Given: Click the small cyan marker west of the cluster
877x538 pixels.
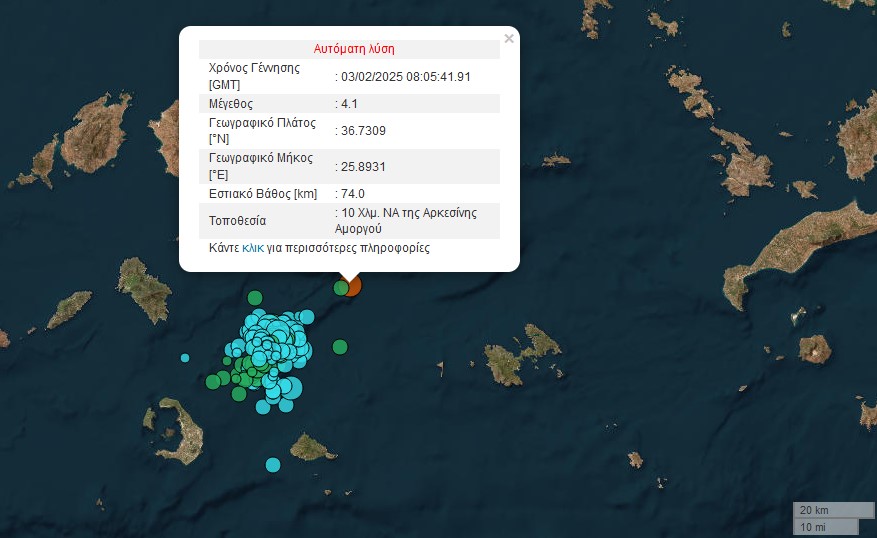Looking at the screenshot, I should pos(185,357).
